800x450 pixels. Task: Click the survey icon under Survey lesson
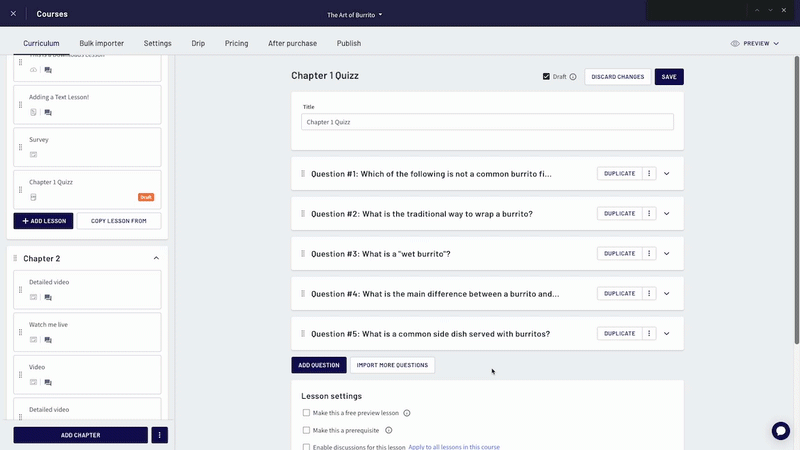click(x=33, y=155)
